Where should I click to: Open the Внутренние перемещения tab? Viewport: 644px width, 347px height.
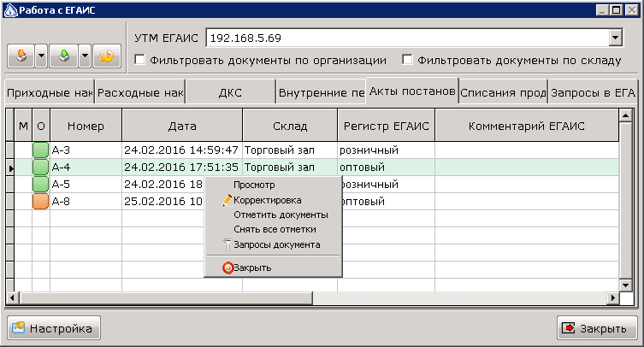(322, 93)
